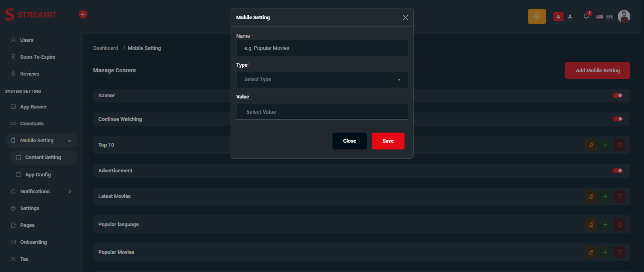Click the edit pencil icon for Top 10

coord(591,145)
